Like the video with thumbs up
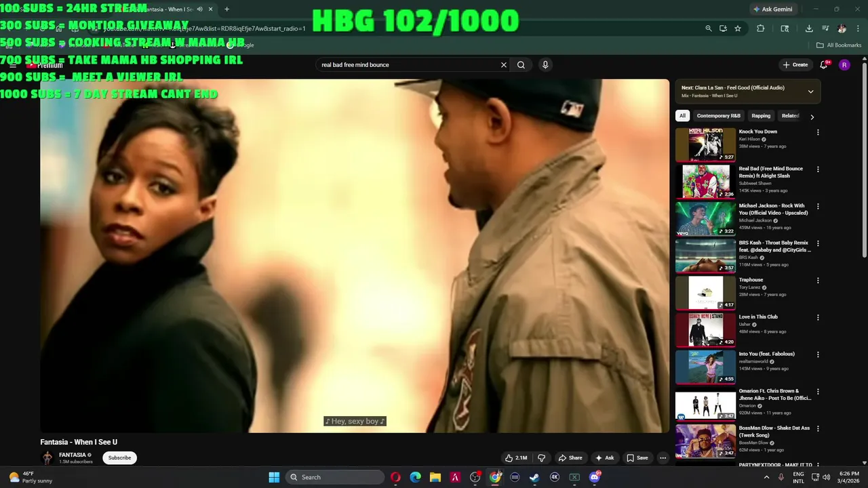Viewport: 868px width, 488px height. point(516,458)
